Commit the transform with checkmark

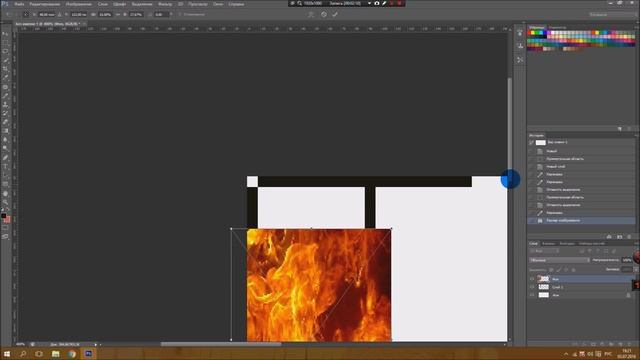point(335,14)
